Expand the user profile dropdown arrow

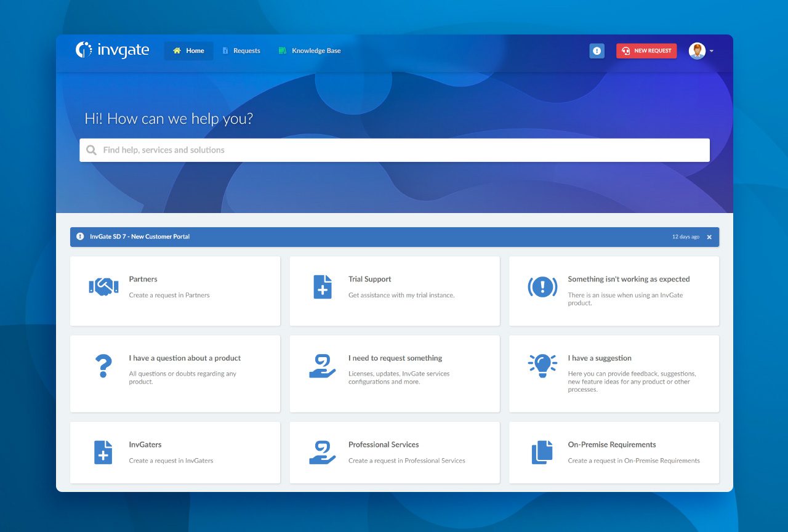(712, 51)
